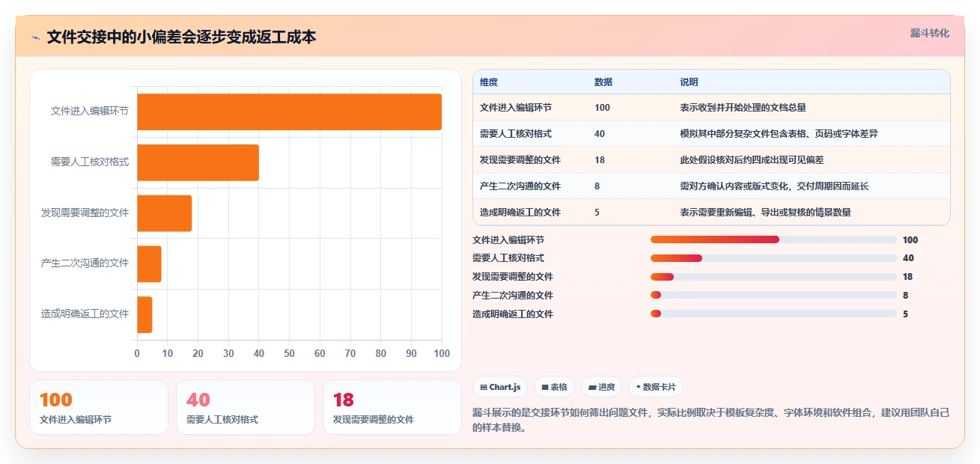Click the table cell 此处假设核对后约四成出现可见偏差
This screenshot has width=980, height=464.
click(752, 160)
